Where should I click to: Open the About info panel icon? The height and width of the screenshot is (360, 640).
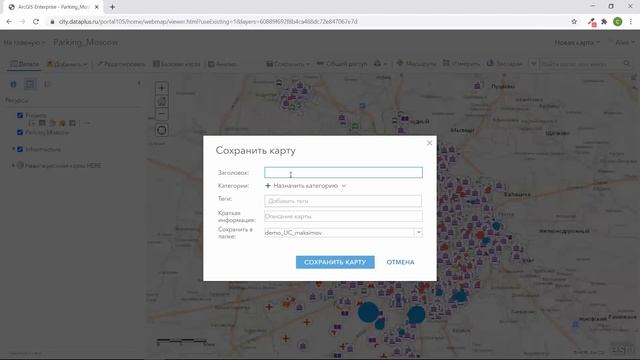tap(13, 84)
